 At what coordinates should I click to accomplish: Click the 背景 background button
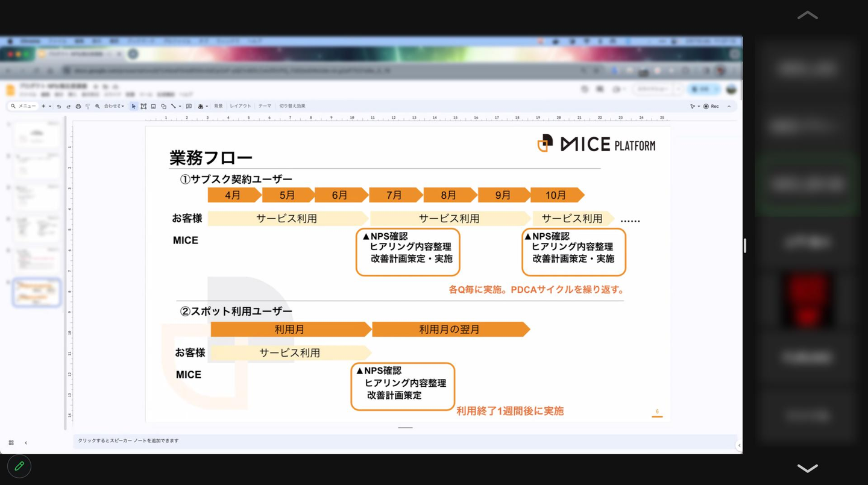[218, 106]
